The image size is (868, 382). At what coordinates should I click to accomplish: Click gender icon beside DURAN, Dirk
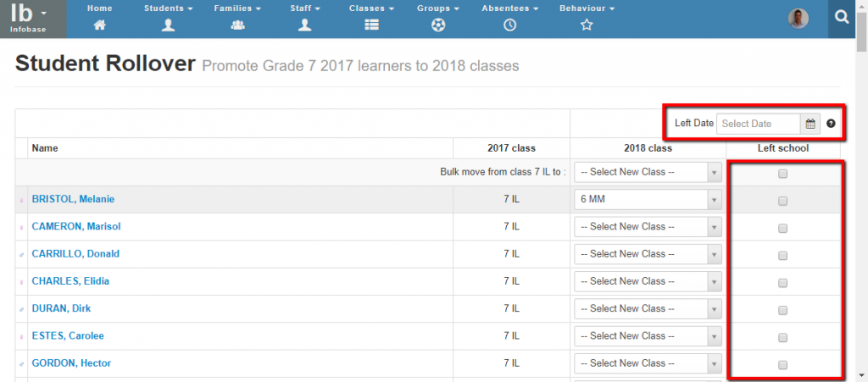pos(21,309)
